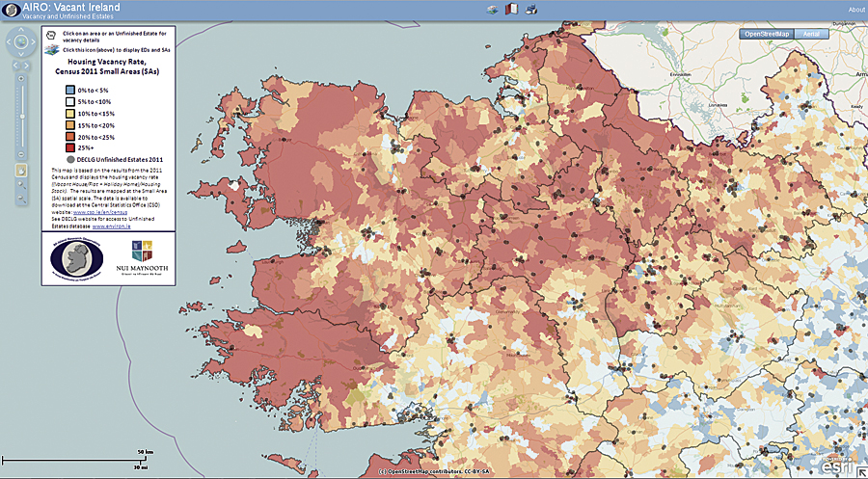
Task: Click the zoom-in magnifier tool
Action: (21, 185)
